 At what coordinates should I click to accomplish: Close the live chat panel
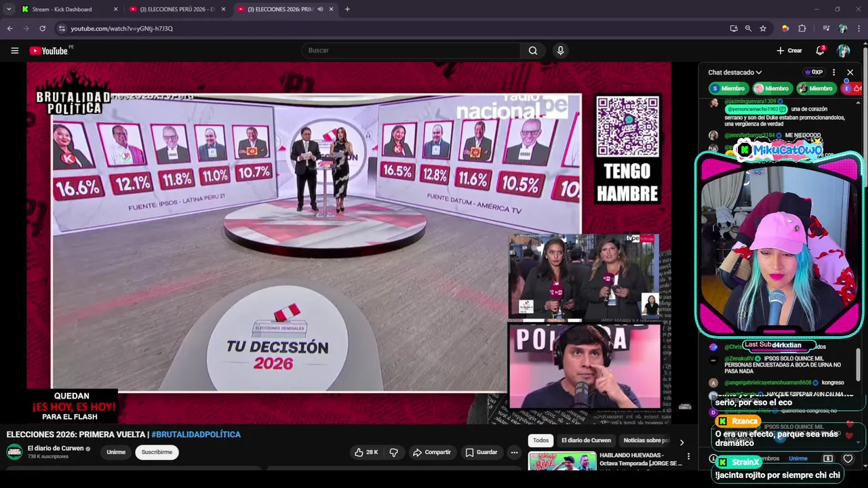(x=850, y=73)
